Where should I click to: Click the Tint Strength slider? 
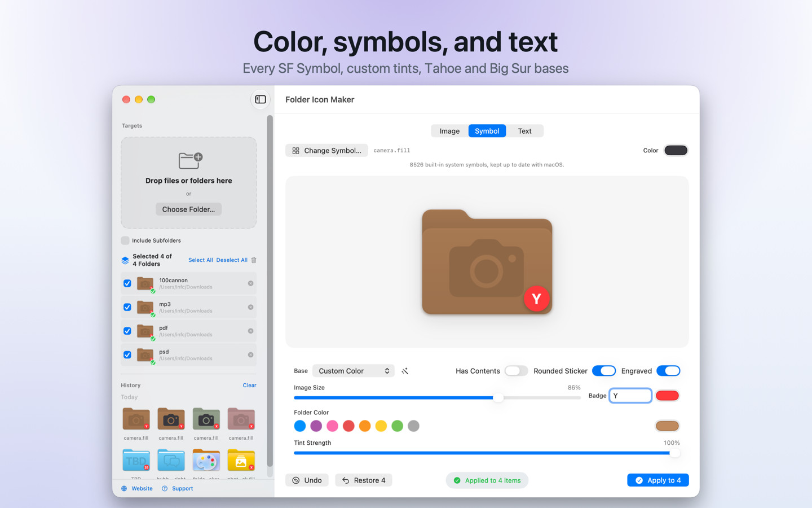[x=487, y=453]
